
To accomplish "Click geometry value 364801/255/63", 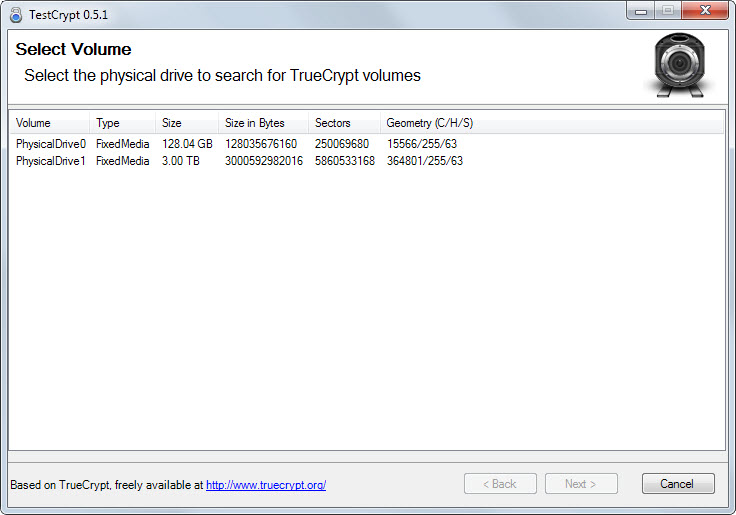I will (x=425, y=161).
